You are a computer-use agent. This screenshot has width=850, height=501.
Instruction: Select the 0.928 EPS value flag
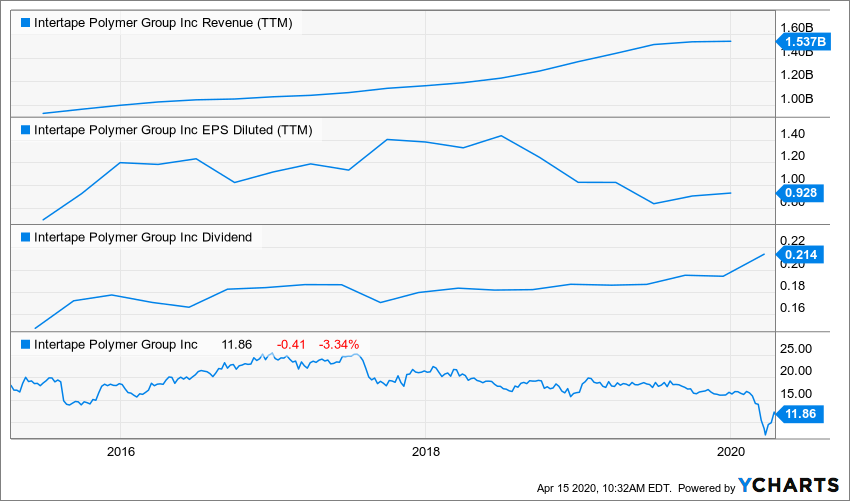(800, 193)
